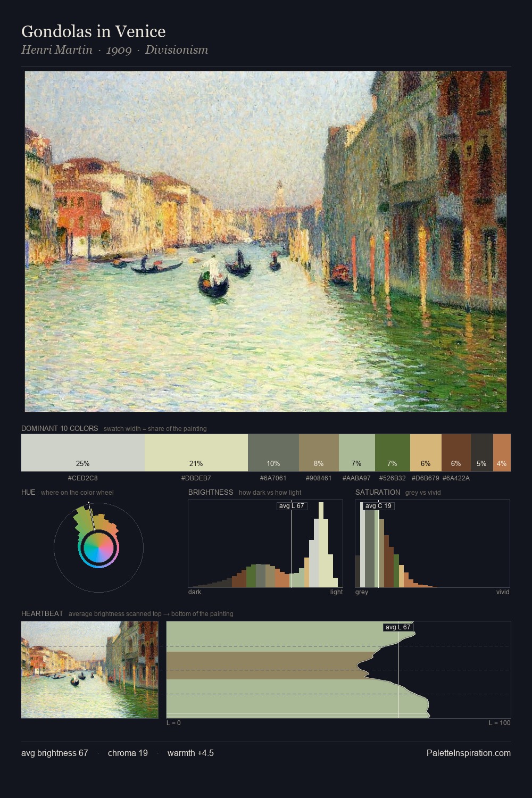Click the small painting thumbnail in Heartbeat

(x=90, y=670)
